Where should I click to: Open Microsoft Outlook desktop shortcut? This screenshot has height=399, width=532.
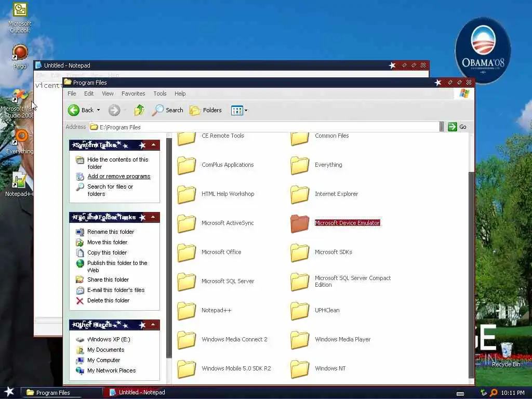(x=20, y=18)
